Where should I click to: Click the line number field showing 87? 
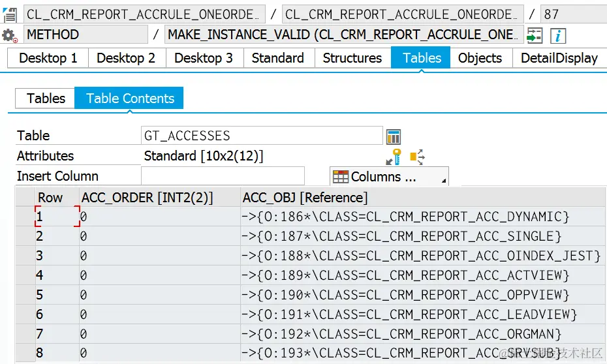coord(573,14)
